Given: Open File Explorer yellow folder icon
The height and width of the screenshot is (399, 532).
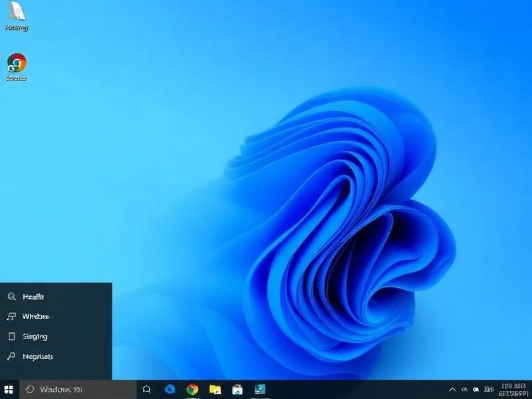Looking at the screenshot, I should 215,390.
